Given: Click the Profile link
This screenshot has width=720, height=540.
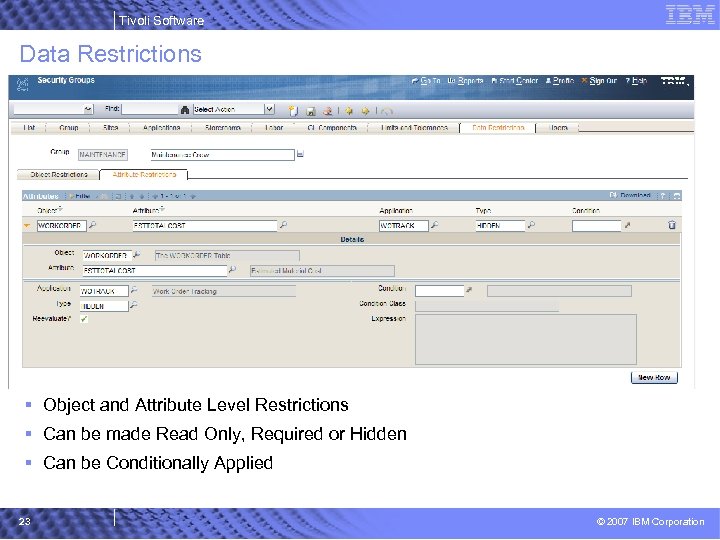Looking at the screenshot, I should pos(560,81).
